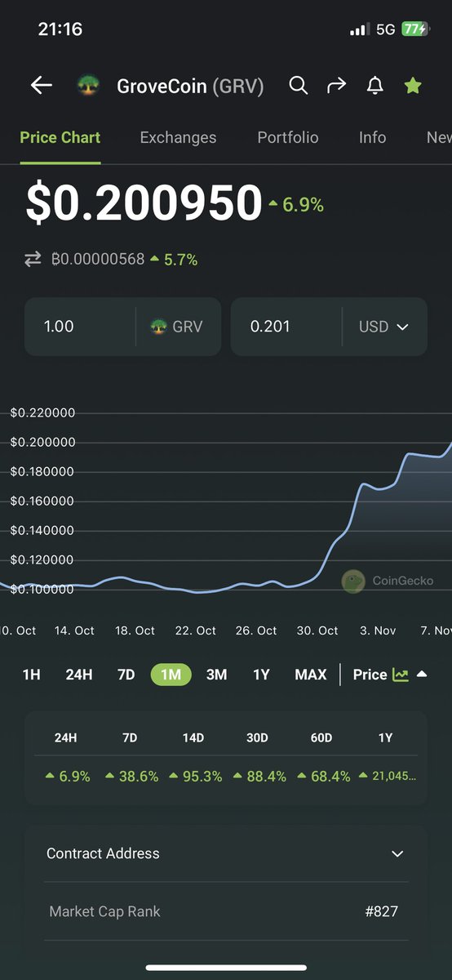The width and height of the screenshot is (452, 980).
Task: Tap the 6.9% change beside price
Action: pyautogui.click(x=296, y=205)
